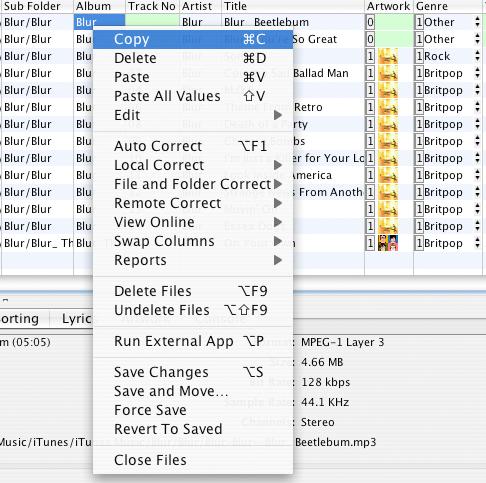Open genre stepper on the Rock row
This screenshot has width=486, height=483.
[478, 56]
